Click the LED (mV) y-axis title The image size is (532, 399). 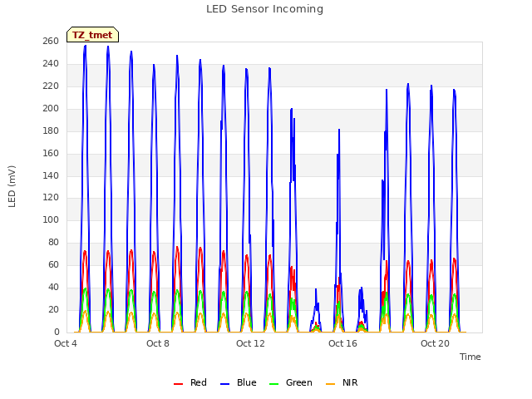pos(12,186)
